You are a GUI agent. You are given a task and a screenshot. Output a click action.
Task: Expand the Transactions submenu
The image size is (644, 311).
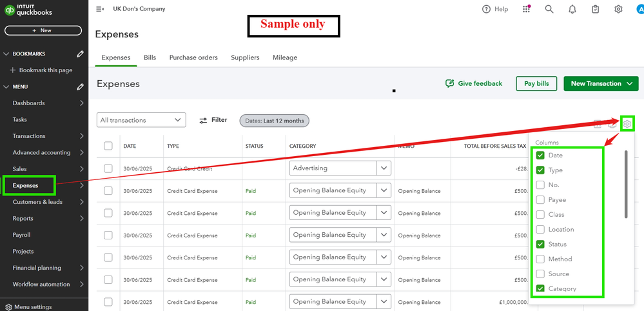(82, 136)
